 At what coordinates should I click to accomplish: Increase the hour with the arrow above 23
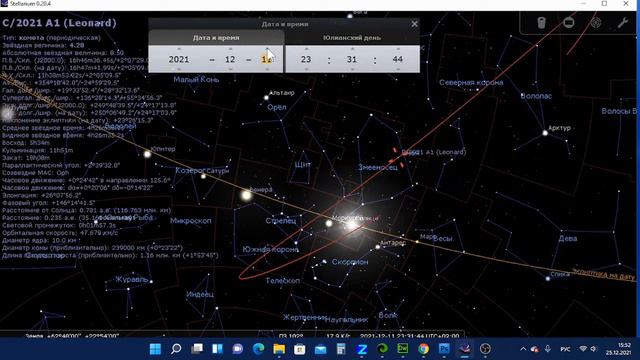pyautogui.click(x=306, y=49)
